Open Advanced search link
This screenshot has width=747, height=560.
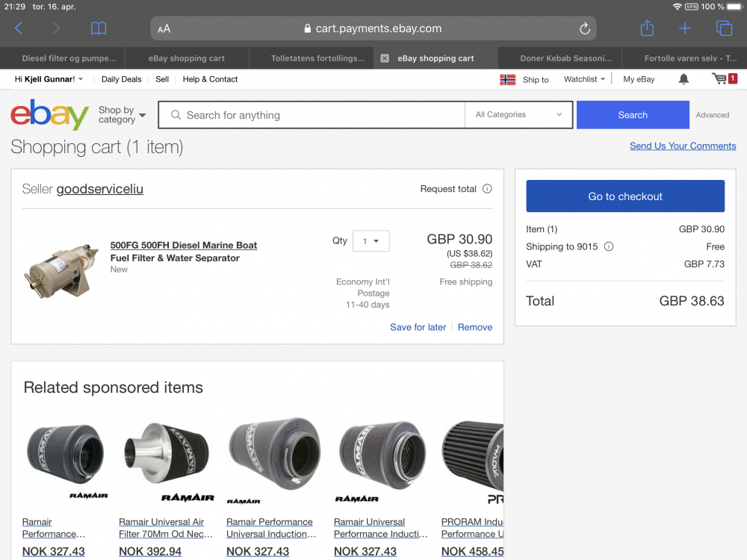coord(712,115)
